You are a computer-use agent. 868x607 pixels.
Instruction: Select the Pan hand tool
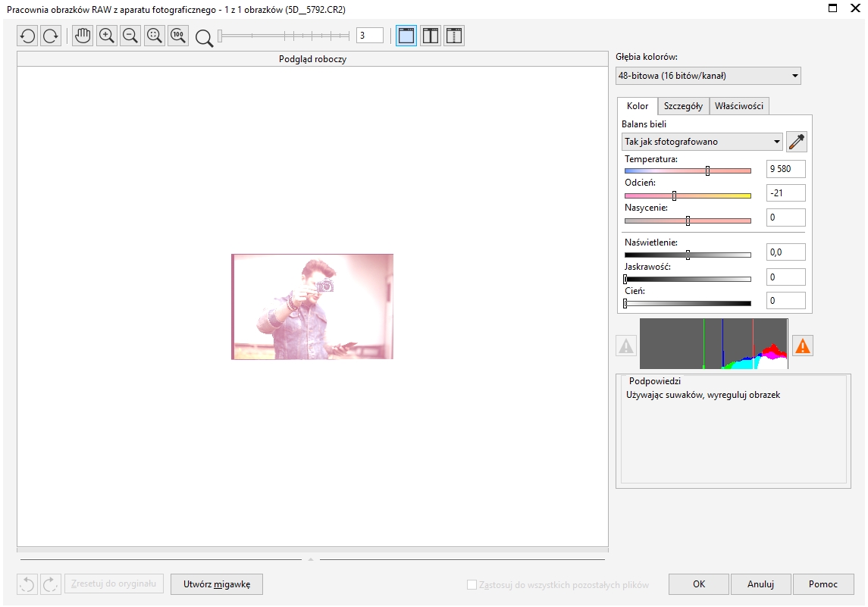tap(83, 36)
